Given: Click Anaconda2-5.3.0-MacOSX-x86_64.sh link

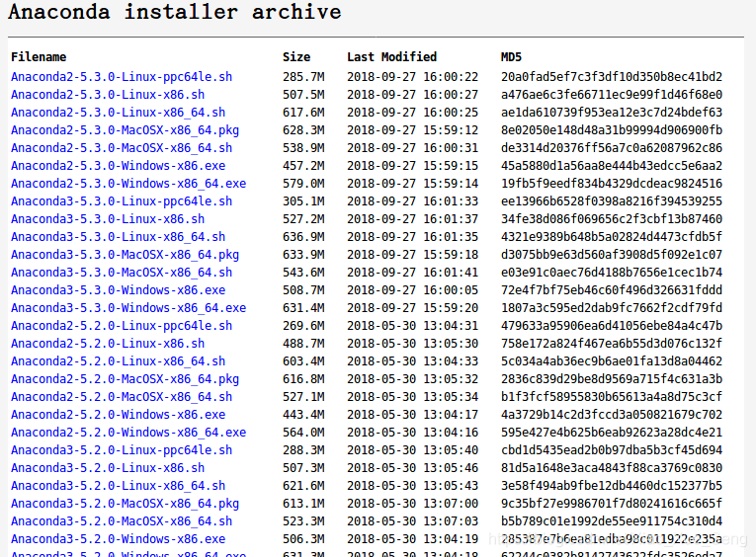Looking at the screenshot, I should pos(122,148).
